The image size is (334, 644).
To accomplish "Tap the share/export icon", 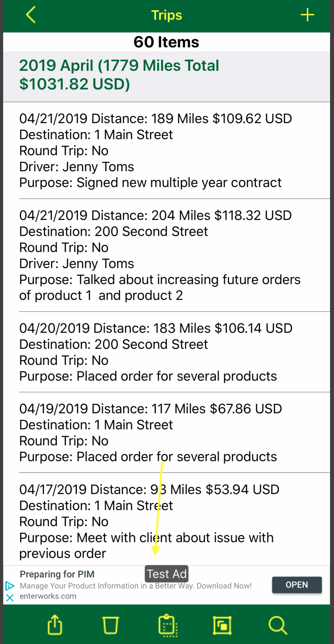I will 55,625.
